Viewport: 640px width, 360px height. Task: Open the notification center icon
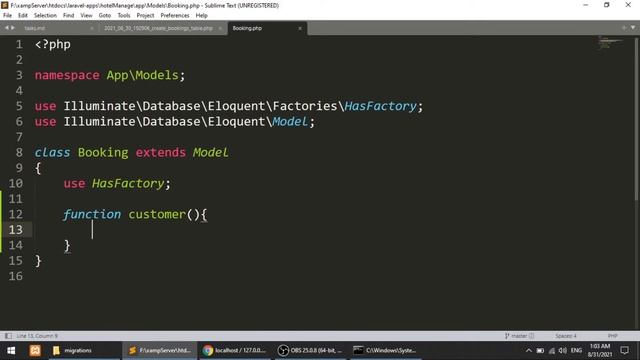tap(624, 350)
